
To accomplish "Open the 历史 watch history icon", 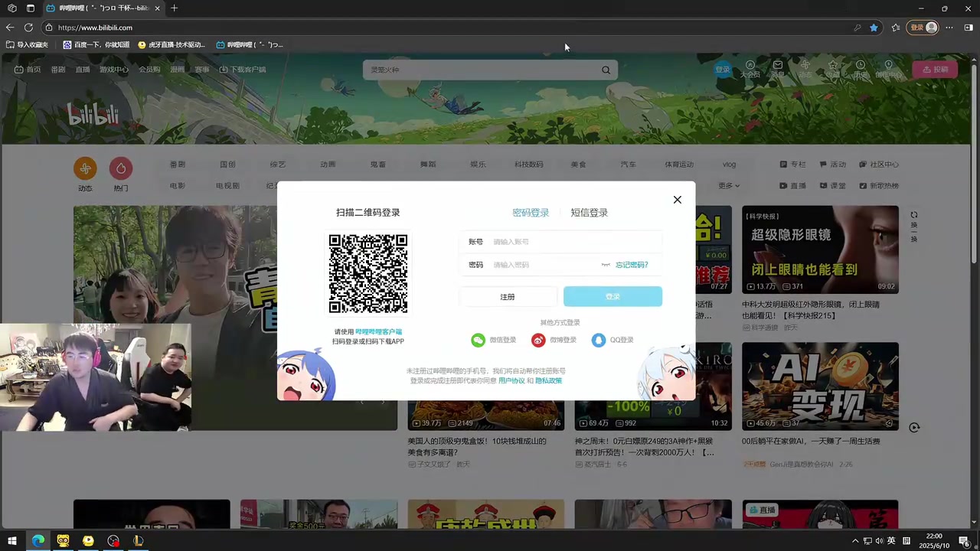I will pyautogui.click(x=861, y=67).
